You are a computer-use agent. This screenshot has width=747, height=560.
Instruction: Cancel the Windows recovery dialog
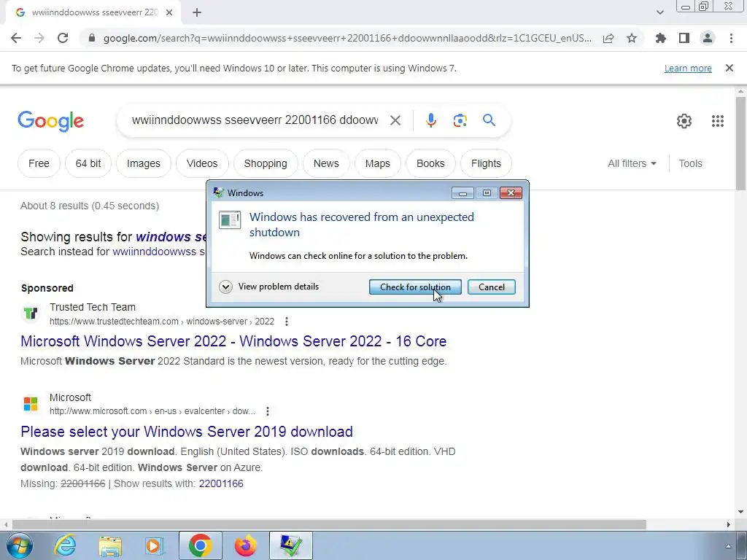(x=491, y=287)
